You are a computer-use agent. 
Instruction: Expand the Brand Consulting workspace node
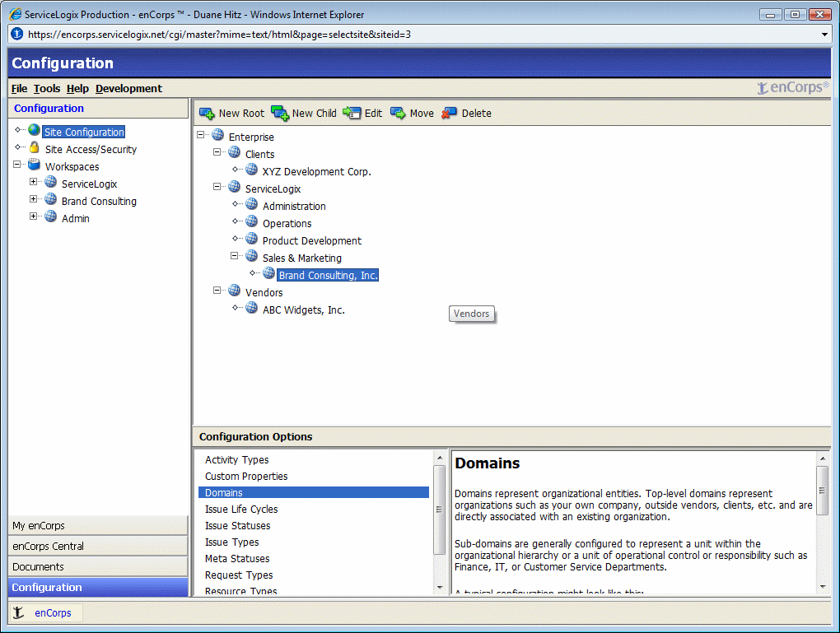coord(33,198)
